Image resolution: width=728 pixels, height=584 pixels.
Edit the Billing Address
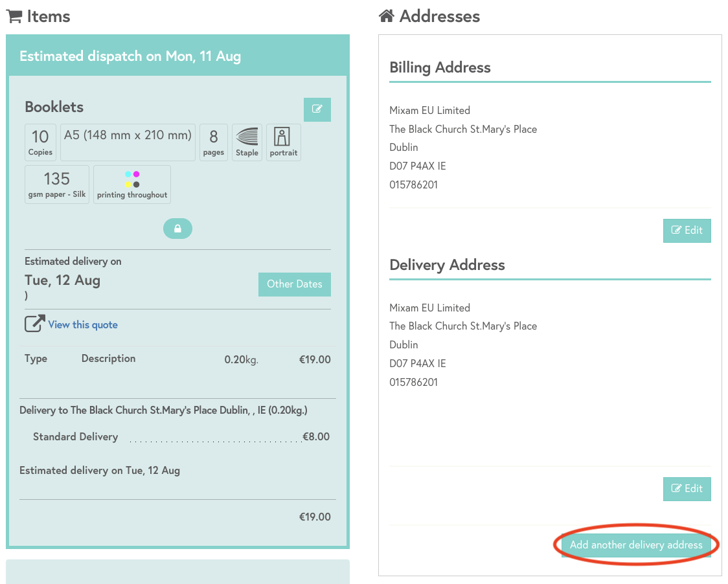pyautogui.click(x=687, y=230)
